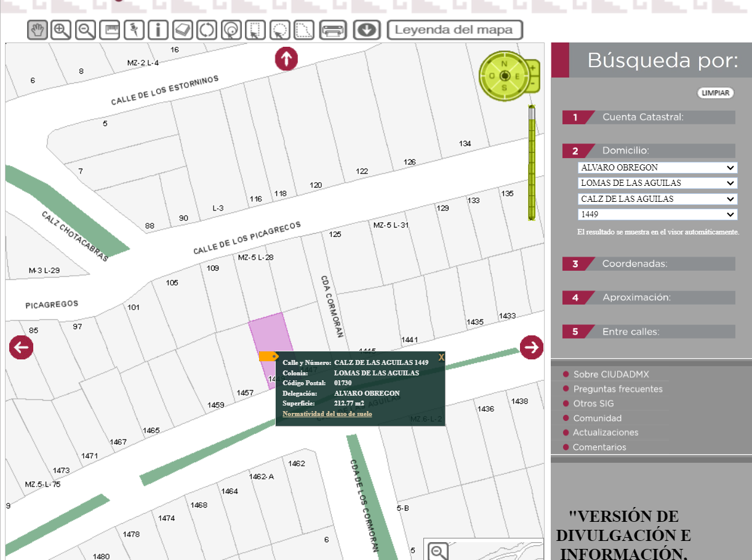Image resolution: width=752 pixels, height=560 pixels.
Task: Click the plus zoom button beside compass
Action: tap(533, 66)
